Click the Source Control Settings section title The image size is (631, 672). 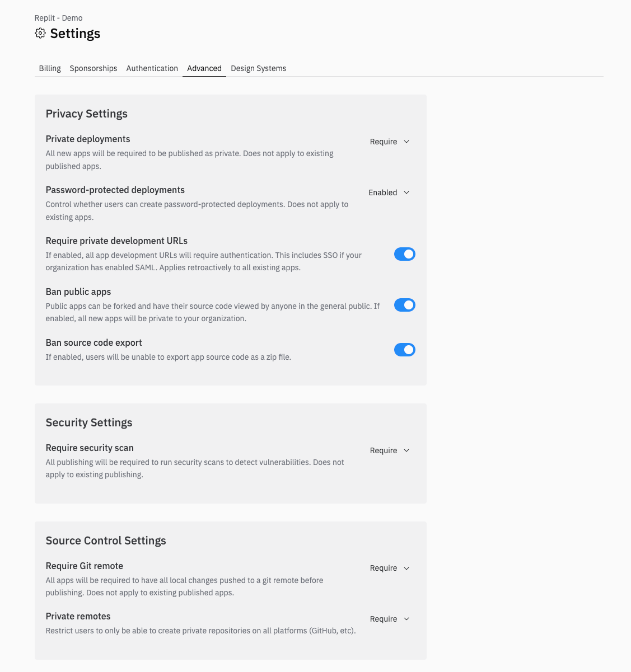[106, 541]
